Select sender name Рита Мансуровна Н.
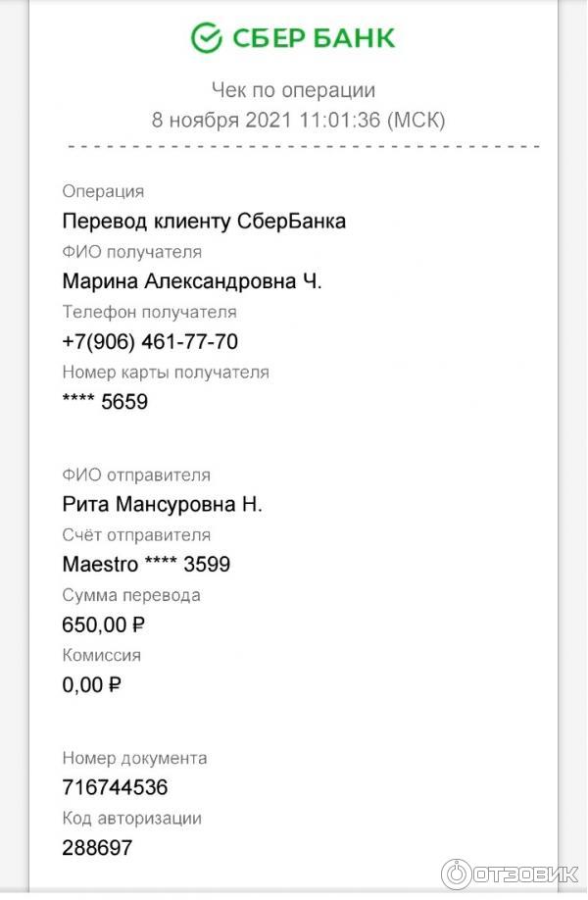Image resolution: width=588 pixels, height=900 pixels. click(x=163, y=505)
